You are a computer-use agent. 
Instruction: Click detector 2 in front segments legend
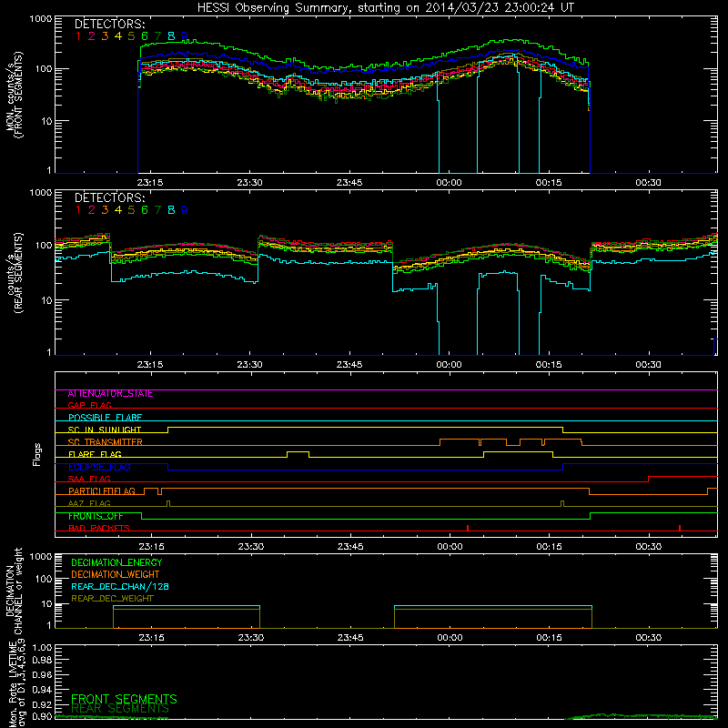[x=92, y=36]
